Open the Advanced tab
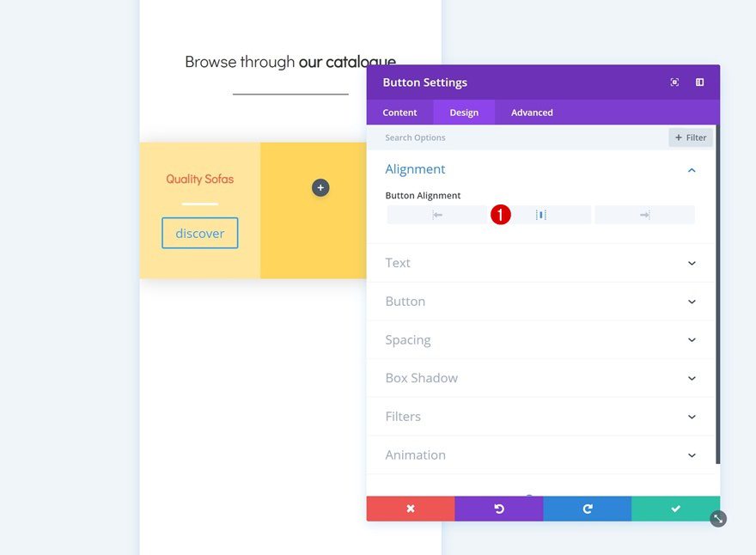This screenshot has height=555, width=756. point(531,112)
